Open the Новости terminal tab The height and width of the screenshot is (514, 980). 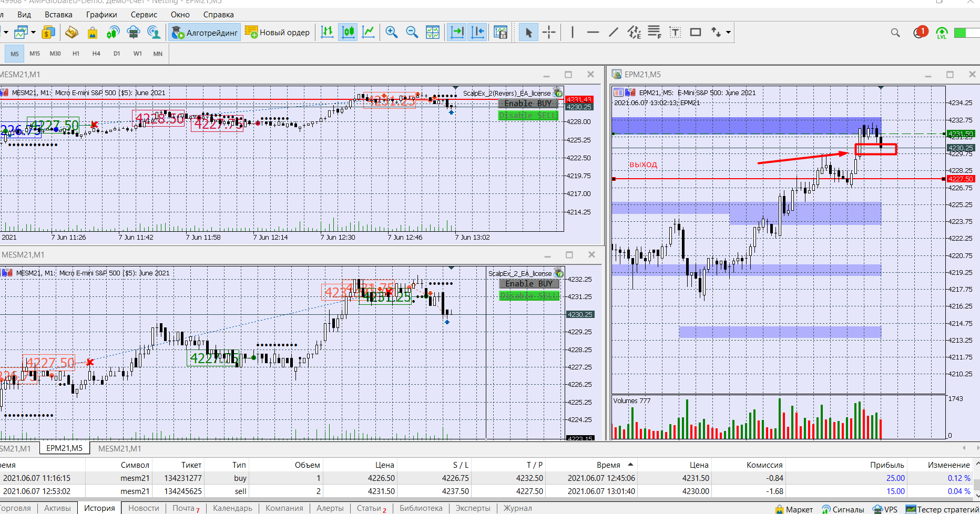(x=144, y=508)
